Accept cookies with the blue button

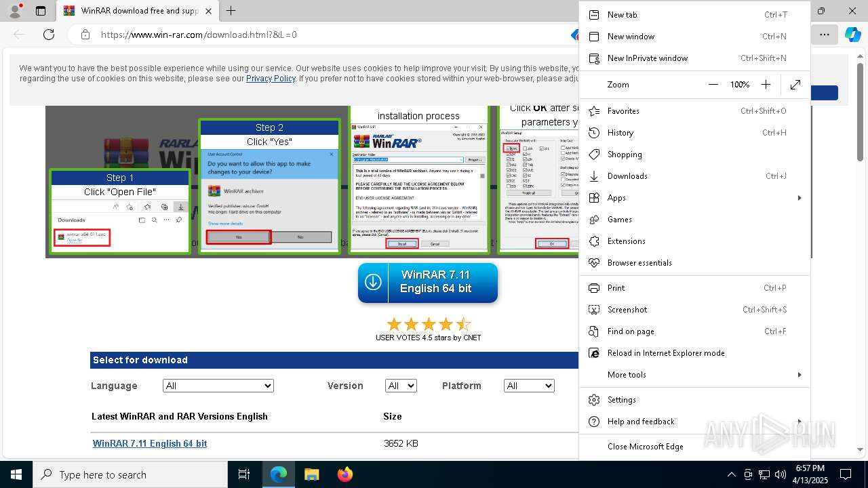825,93
